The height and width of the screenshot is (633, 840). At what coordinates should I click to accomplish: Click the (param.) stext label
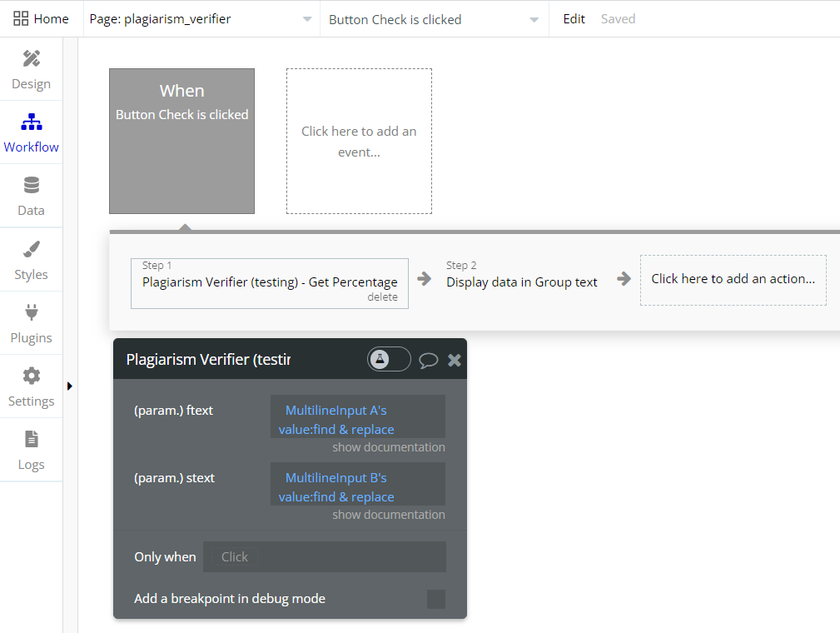pos(174,478)
